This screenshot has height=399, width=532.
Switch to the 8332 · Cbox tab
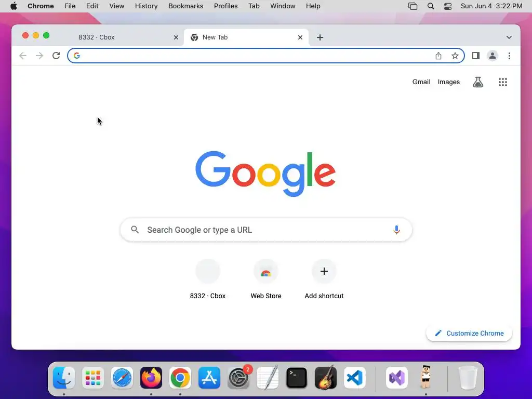coord(123,37)
